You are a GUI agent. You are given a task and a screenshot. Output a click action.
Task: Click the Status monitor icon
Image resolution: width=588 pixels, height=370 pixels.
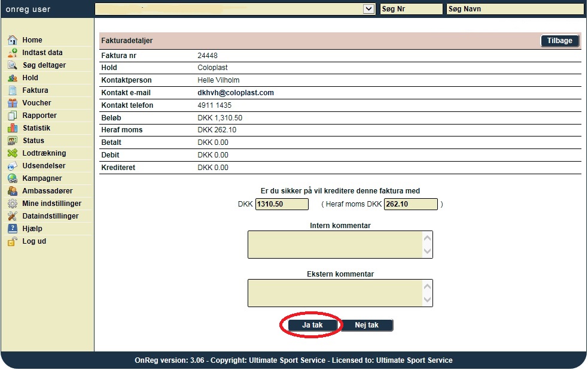tap(13, 140)
